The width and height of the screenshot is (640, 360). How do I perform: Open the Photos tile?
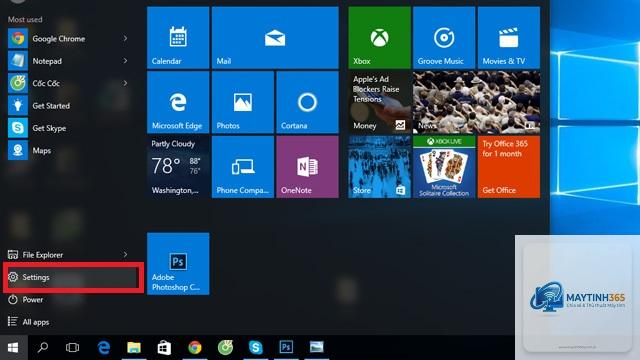[x=243, y=102]
